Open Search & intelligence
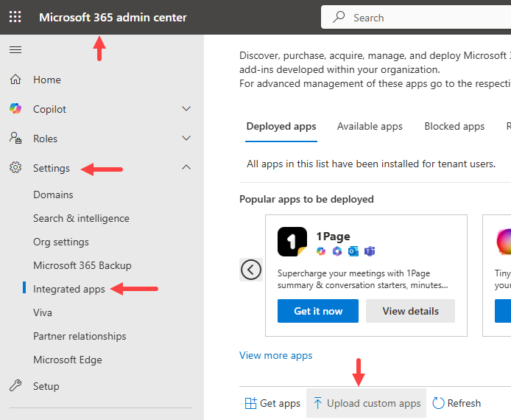Screen dimensions: 511x420 [81, 218]
